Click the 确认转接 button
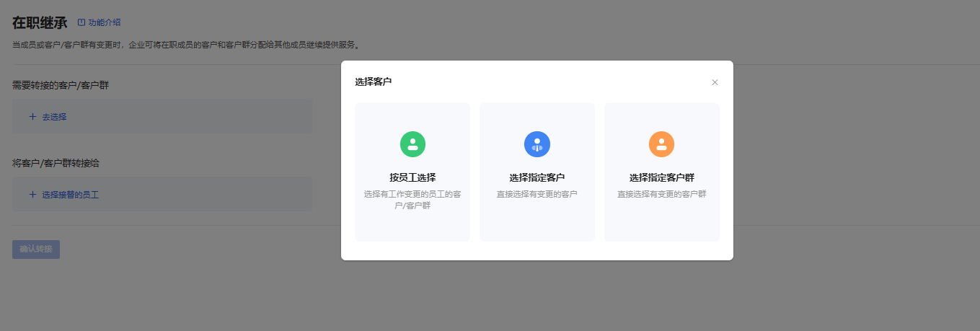This screenshot has width=980, height=331. click(x=36, y=249)
